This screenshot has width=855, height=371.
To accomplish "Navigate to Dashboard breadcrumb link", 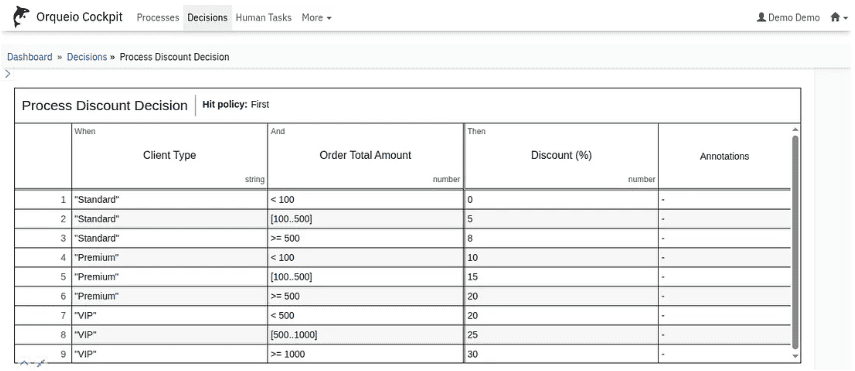I will pos(29,57).
